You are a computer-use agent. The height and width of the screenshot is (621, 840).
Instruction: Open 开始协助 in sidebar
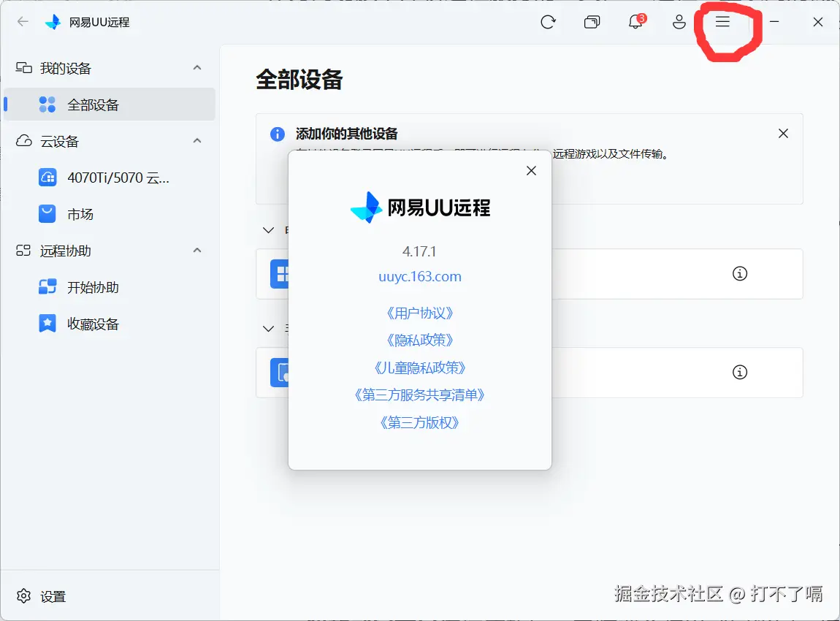click(110, 287)
